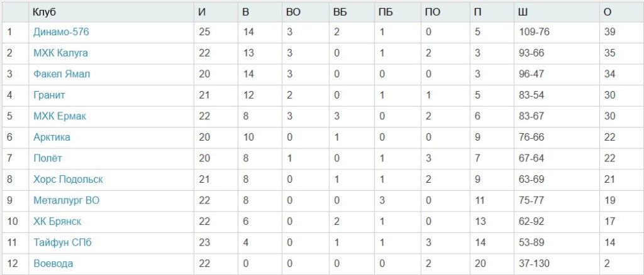Screen dimensions: 644x275
Task: Open Металлург ВО club page
Action: coord(66,200)
